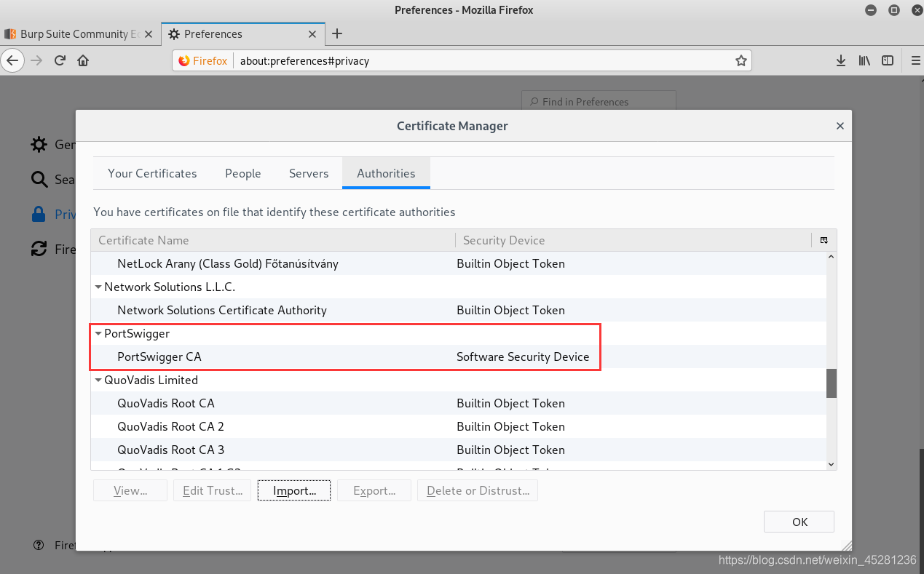This screenshot has height=574, width=924.
Task: Open the Firefox home page icon
Action: point(83,60)
